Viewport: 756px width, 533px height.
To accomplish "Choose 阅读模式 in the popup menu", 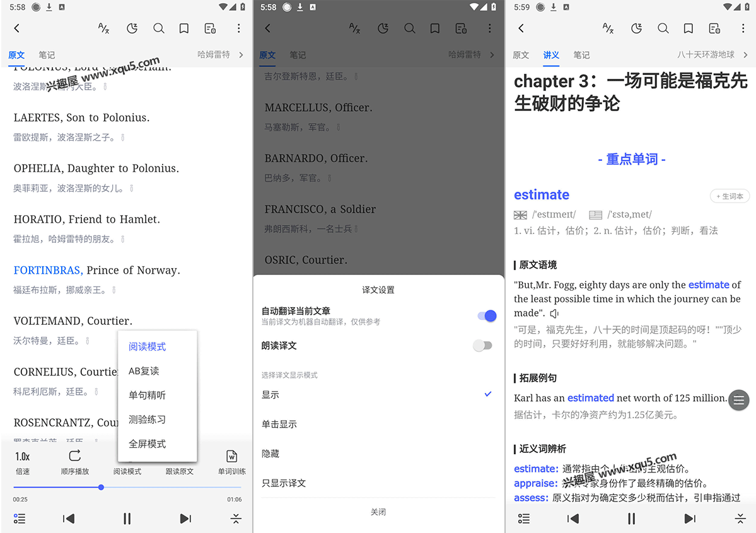I will click(147, 347).
